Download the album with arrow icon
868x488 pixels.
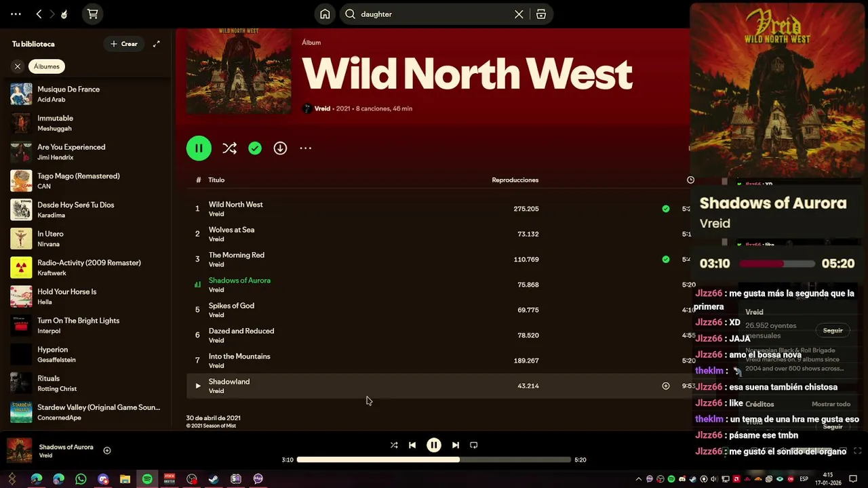point(280,148)
